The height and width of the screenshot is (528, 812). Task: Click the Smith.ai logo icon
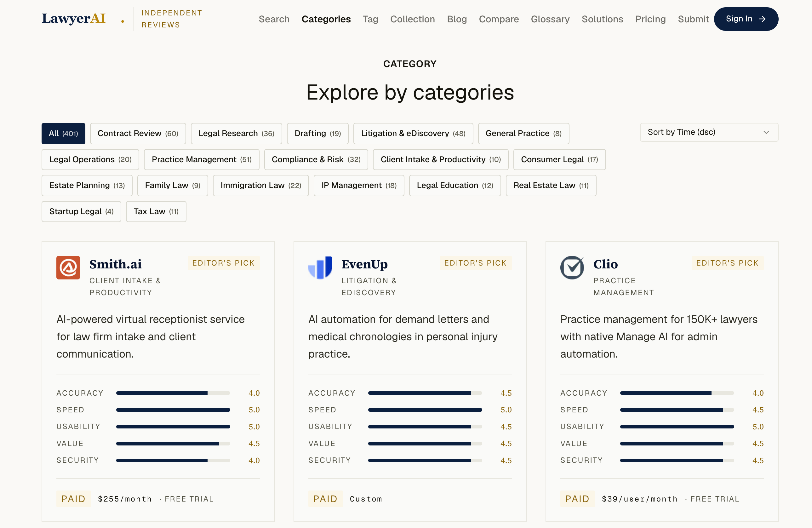coord(68,267)
